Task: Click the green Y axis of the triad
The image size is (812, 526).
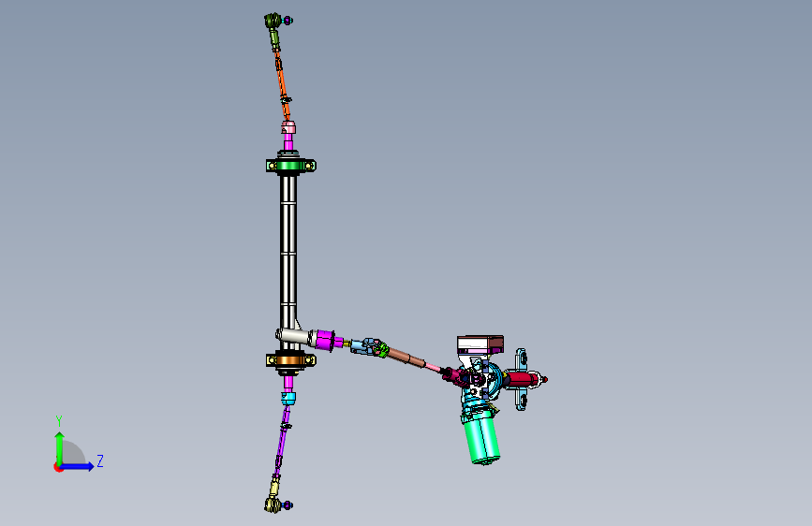Action: point(59,448)
